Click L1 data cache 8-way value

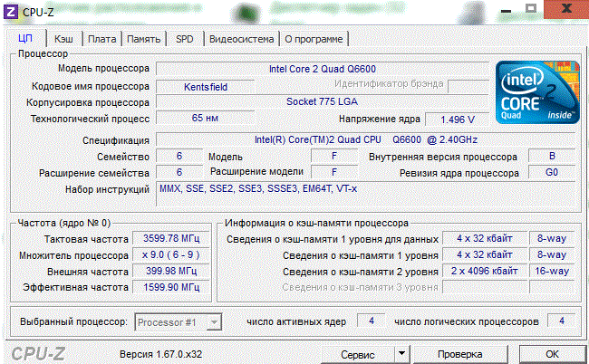[x=552, y=238]
